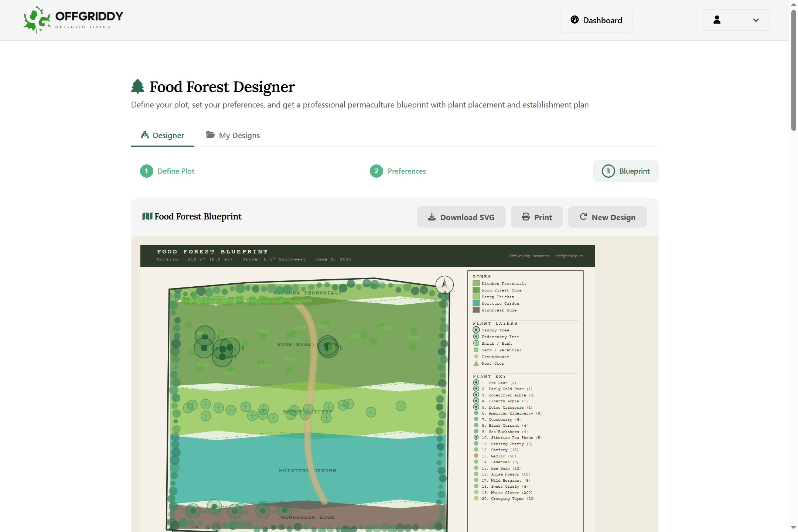The width and height of the screenshot is (798, 532).
Task: Click the step 3 number circle
Action: (608, 171)
